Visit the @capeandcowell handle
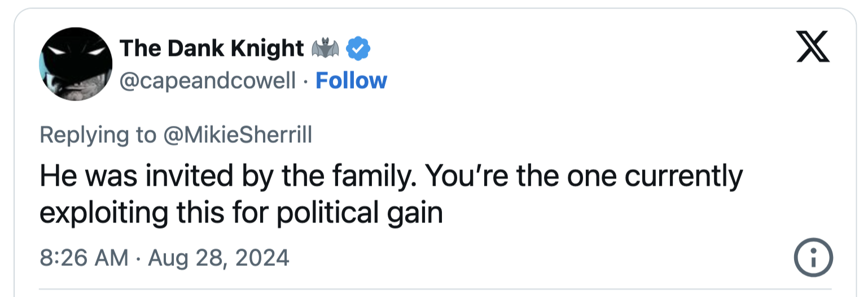The height and width of the screenshot is (297, 868). (x=208, y=81)
